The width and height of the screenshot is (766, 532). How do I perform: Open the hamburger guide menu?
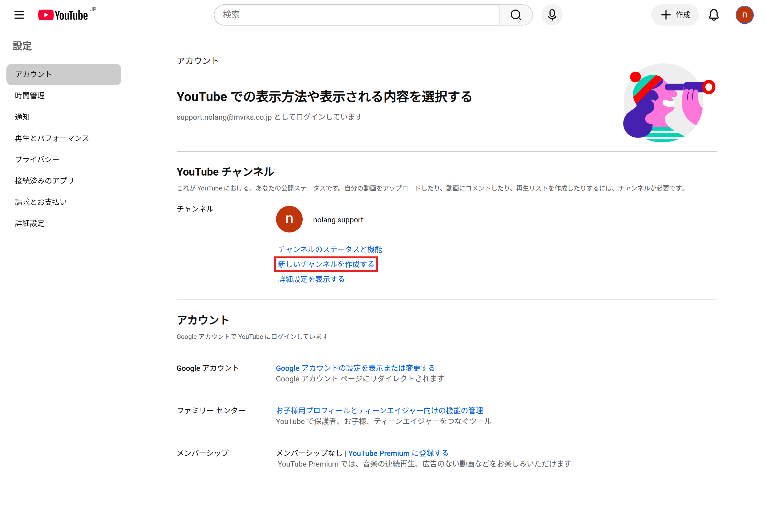[19, 15]
